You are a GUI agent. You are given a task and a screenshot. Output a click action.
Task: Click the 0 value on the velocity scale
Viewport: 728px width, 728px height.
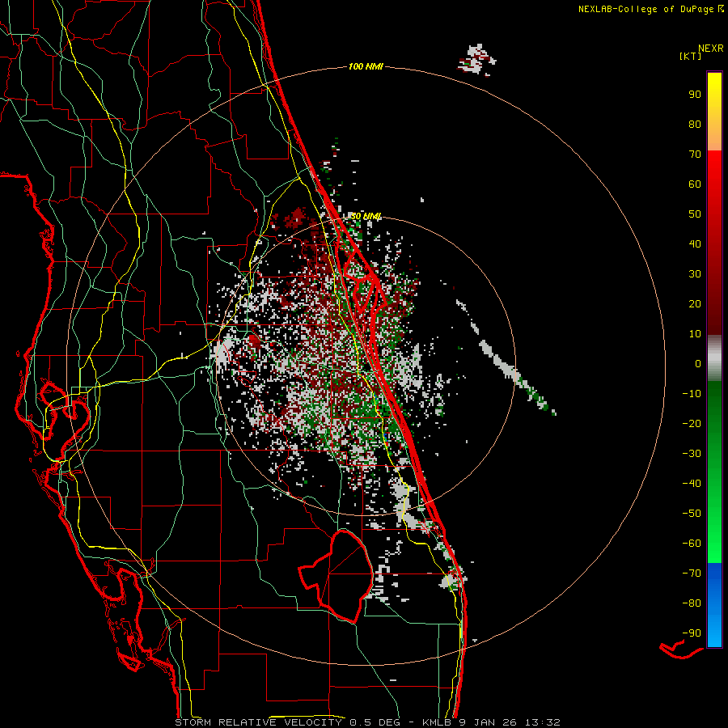click(x=698, y=364)
